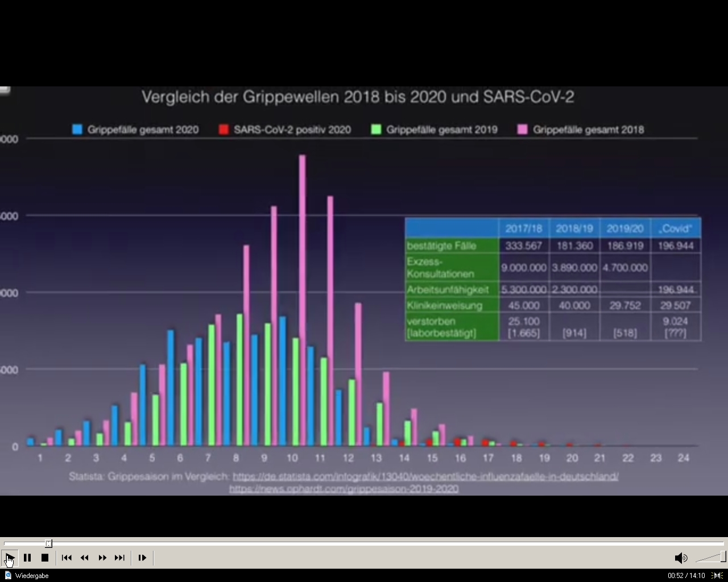Click the elapsed time display 00:52 / 14:10
728x582 pixels.
[686, 576]
